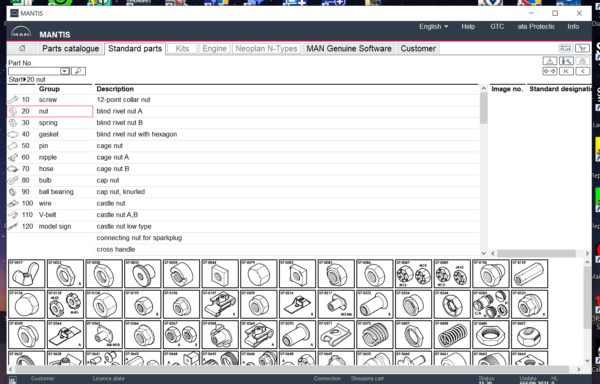Click the model sign group icon
This screenshot has height=384, width=600.
coord(13,226)
